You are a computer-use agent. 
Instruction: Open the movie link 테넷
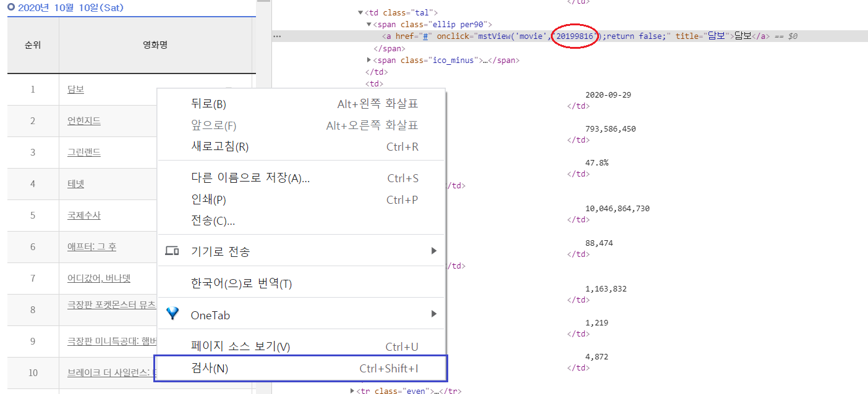click(75, 184)
